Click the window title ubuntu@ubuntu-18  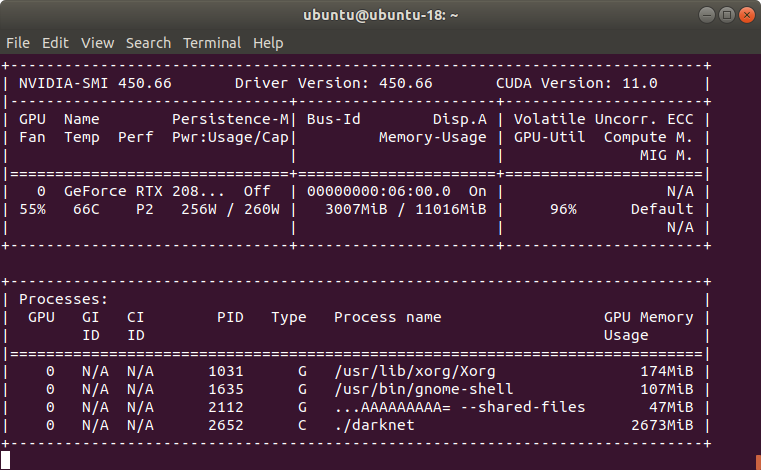380,15
